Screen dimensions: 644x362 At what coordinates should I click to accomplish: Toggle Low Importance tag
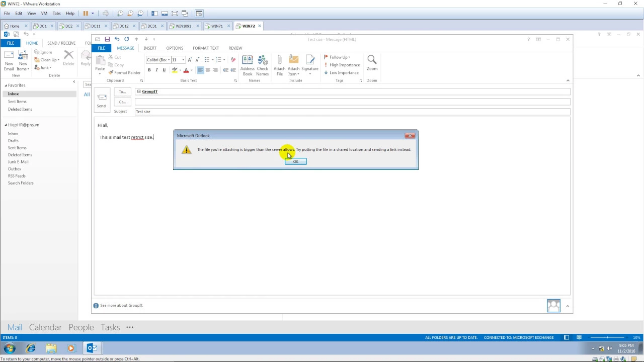point(342,72)
